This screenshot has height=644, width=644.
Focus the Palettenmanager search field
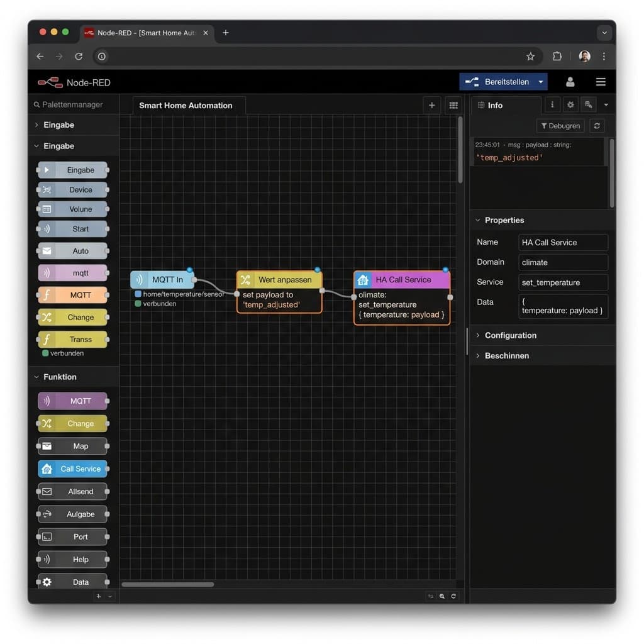(73, 105)
